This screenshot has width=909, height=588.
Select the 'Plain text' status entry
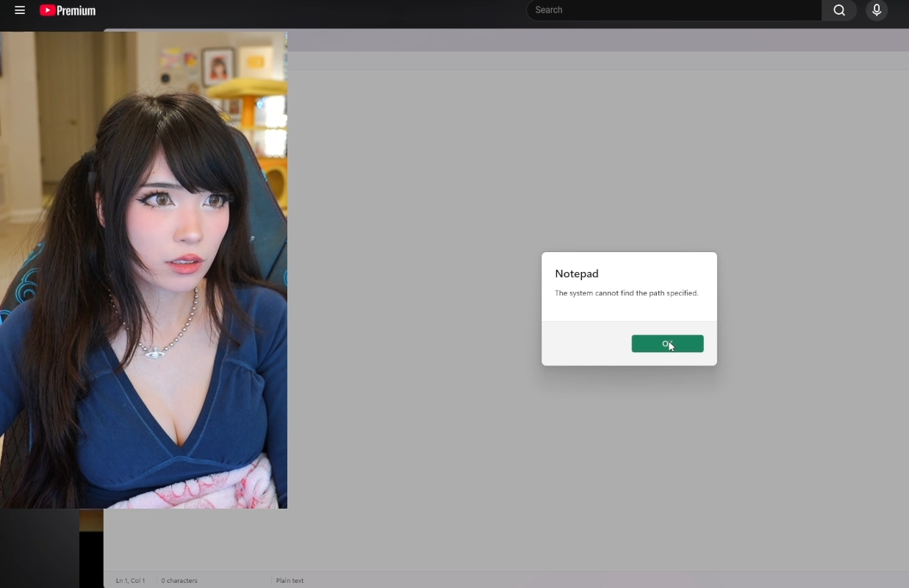click(x=290, y=581)
